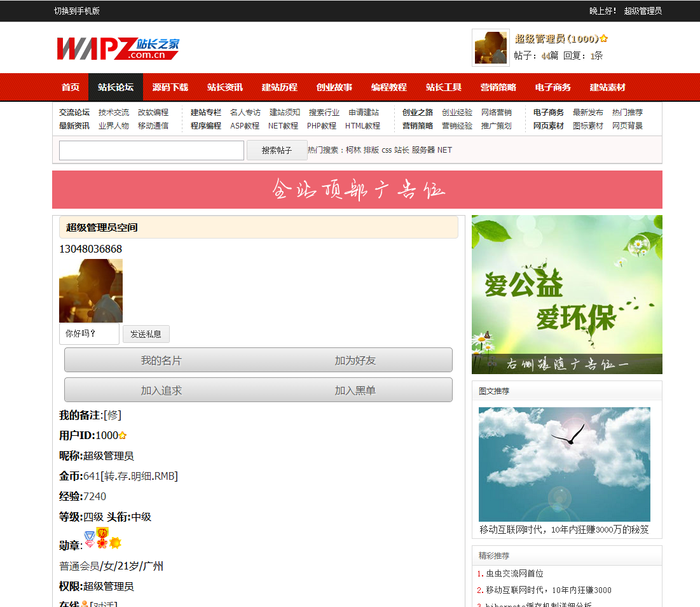
Task: Click the 加入黑单 blacklist button
Action: (x=355, y=390)
